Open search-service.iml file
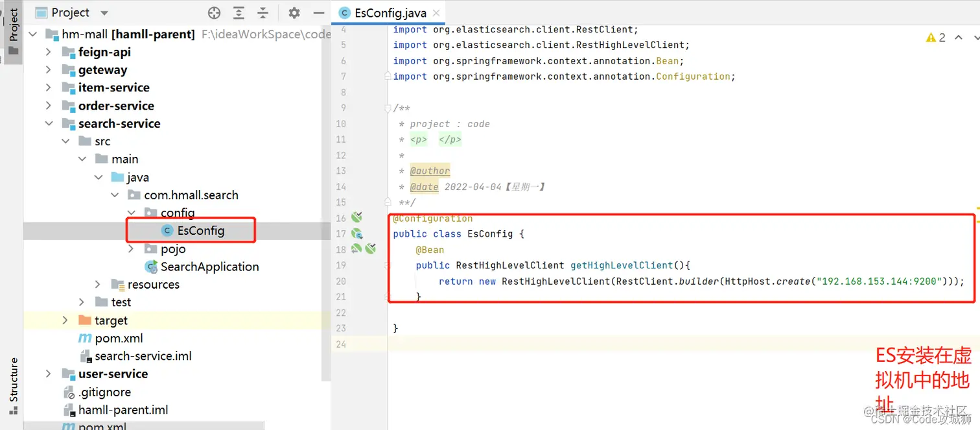The height and width of the screenshot is (430, 980). click(x=143, y=356)
